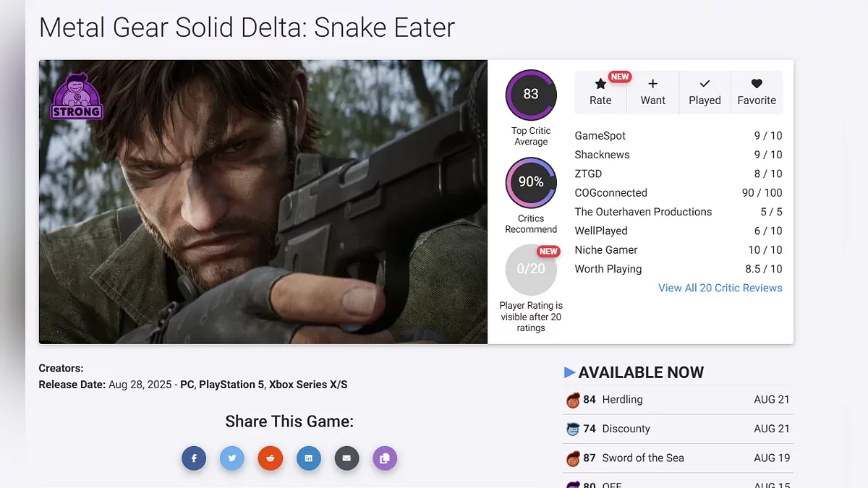Mark the game as Played
868x488 pixels.
coord(705,93)
